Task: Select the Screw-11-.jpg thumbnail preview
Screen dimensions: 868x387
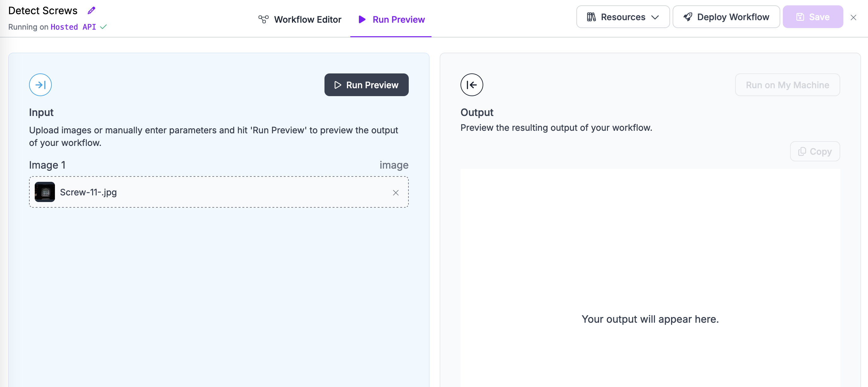Action: (45, 192)
